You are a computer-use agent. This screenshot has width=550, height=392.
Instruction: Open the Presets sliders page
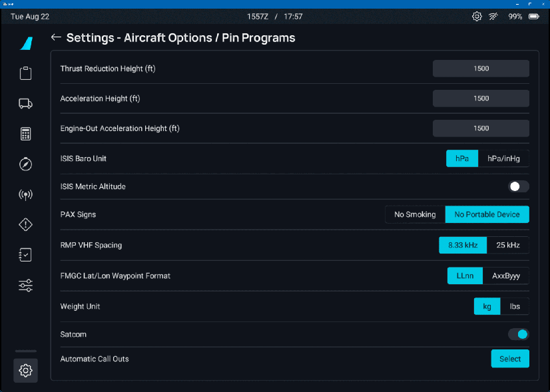(25, 286)
